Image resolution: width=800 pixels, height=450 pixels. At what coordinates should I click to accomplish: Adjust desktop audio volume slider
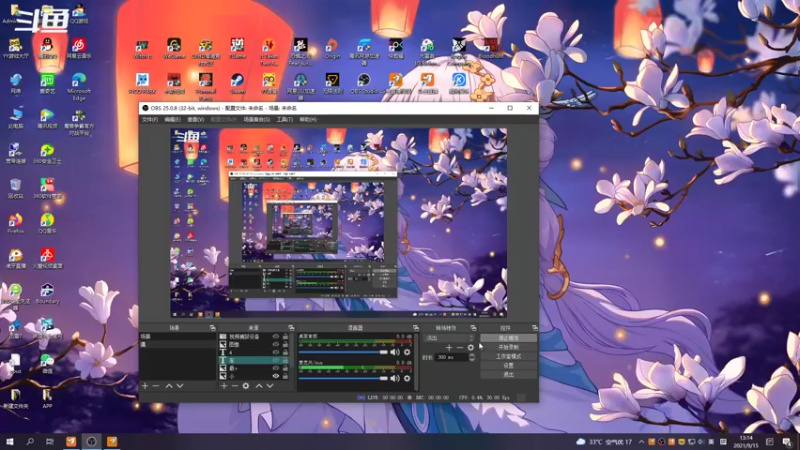click(x=344, y=352)
